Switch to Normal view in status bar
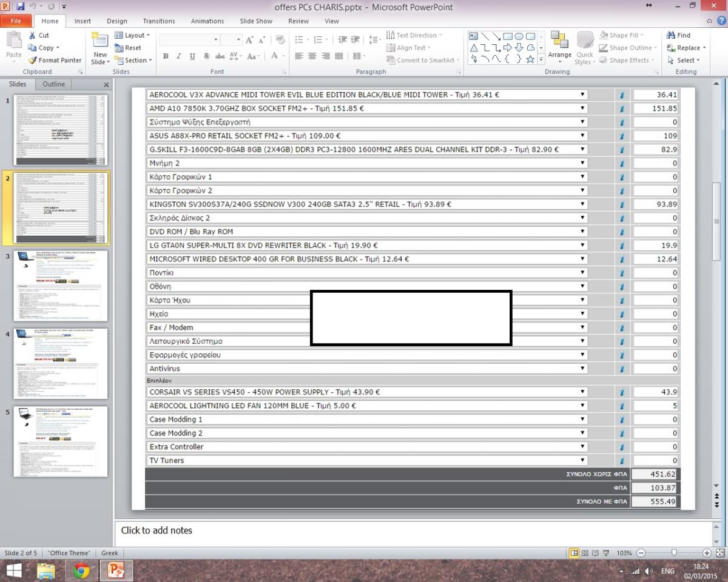 pos(574,553)
